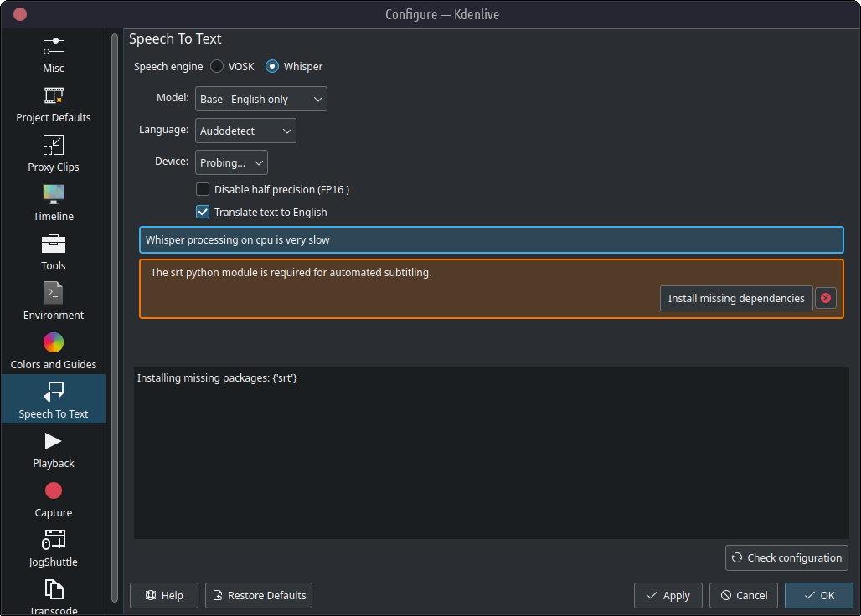Click the red window close button in title bar

(20, 14)
